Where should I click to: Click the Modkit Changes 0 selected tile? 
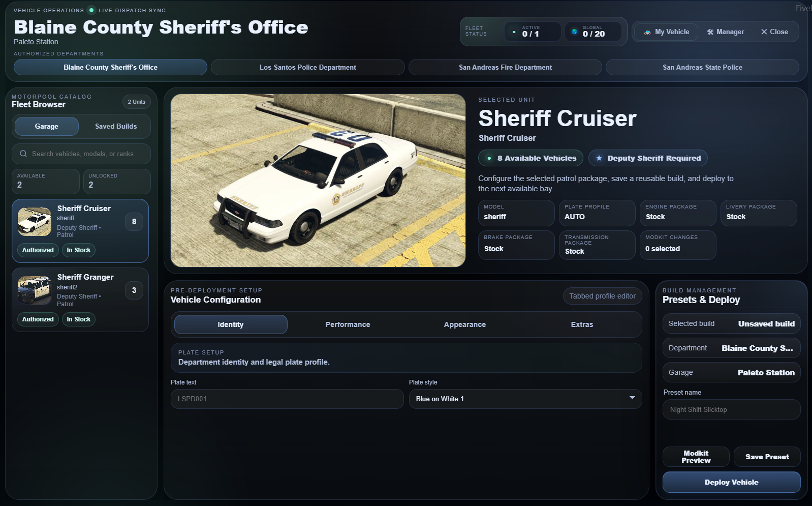678,245
